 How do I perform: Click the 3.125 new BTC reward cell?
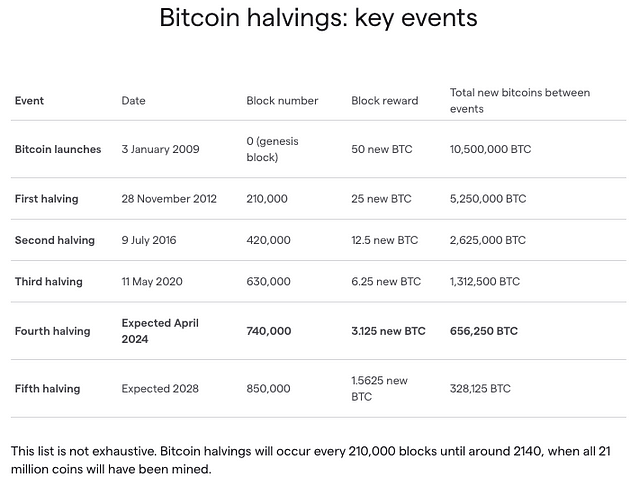point(388,331)
